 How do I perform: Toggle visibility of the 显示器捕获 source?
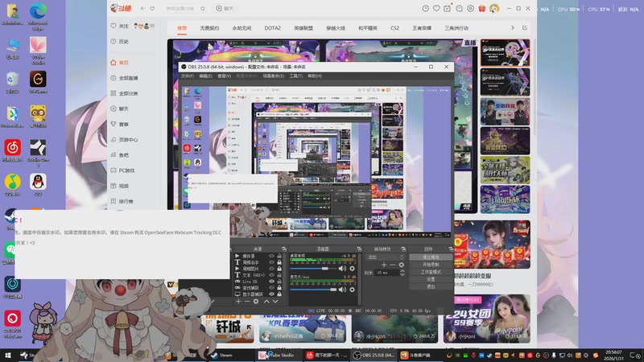[x=271, y=294]
